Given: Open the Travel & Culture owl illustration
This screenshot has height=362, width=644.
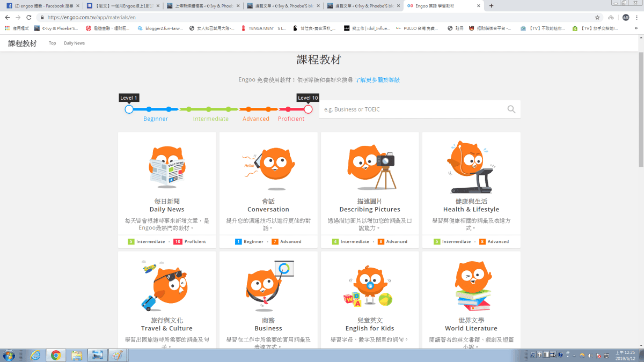Looking at the screenshot, I should pos(166,286).
